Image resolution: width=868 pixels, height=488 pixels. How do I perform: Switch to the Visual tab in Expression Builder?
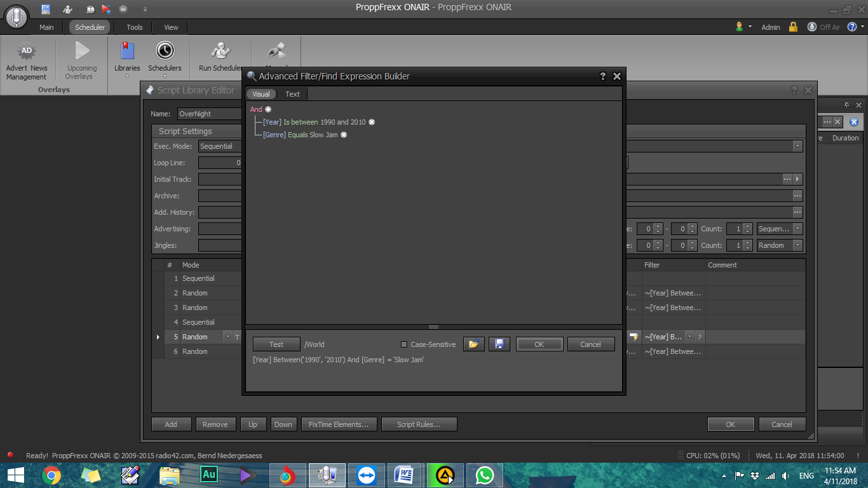[261, 94]
